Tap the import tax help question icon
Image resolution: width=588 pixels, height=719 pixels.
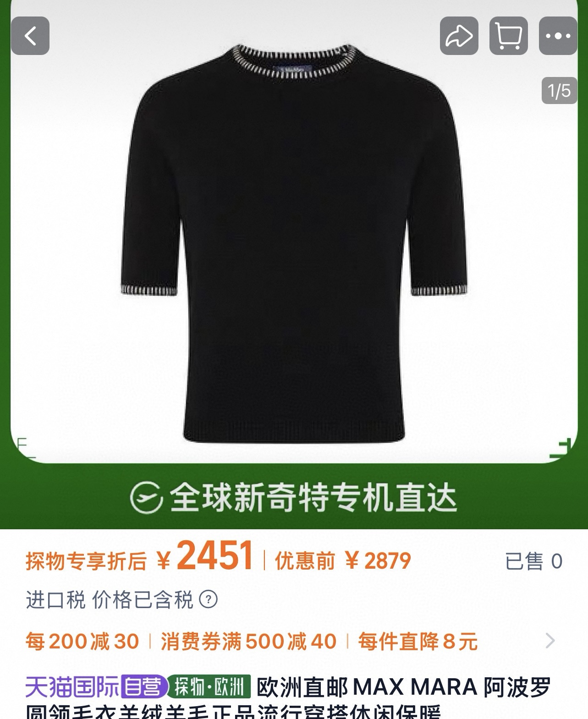(x=209, y=599)
